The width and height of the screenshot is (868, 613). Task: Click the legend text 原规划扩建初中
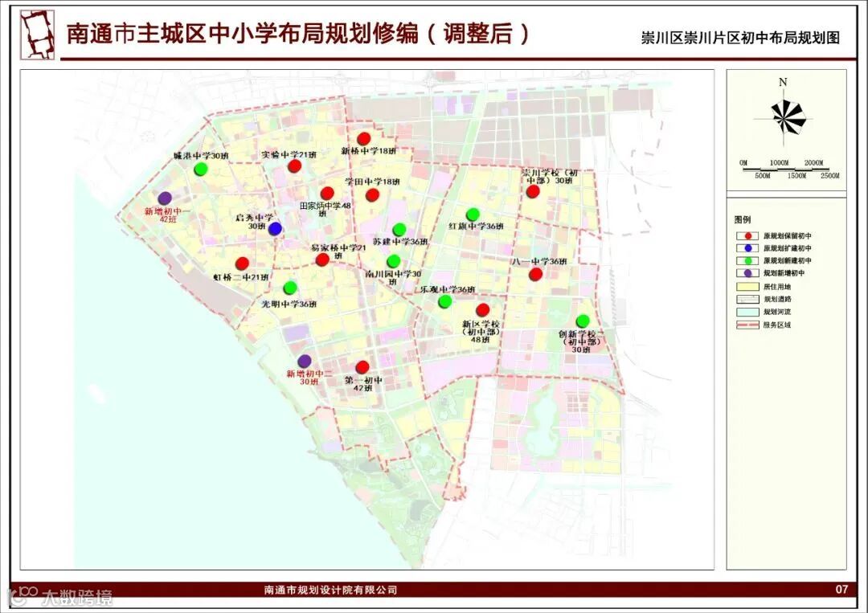pyautogui.click(x=788, y=248)
